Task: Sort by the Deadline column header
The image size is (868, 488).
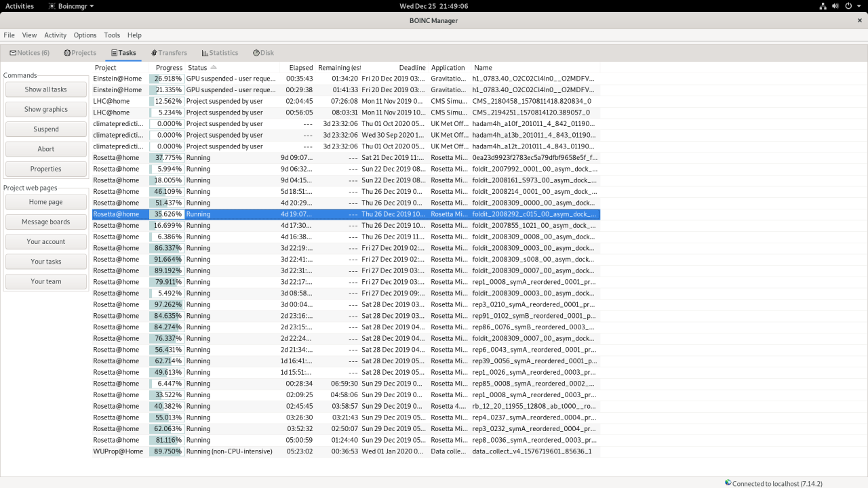Action: click(393, 68)
